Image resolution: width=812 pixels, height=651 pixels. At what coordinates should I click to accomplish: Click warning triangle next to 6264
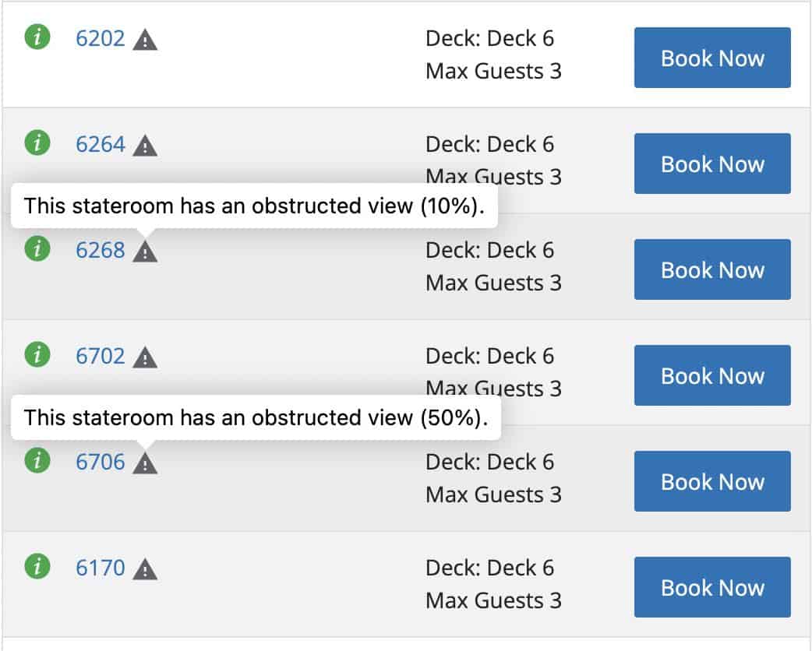(145, 146)
